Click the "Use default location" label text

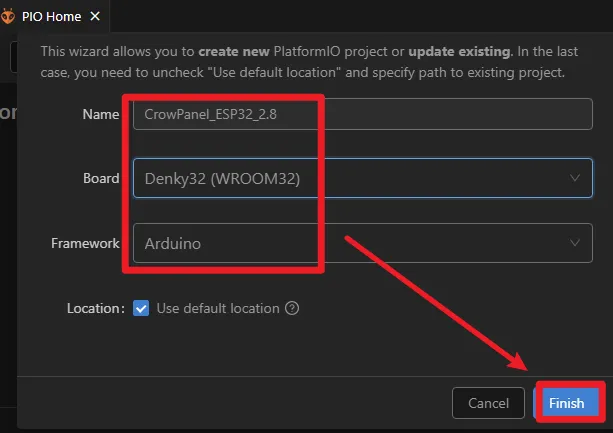(x=218, y=308)
